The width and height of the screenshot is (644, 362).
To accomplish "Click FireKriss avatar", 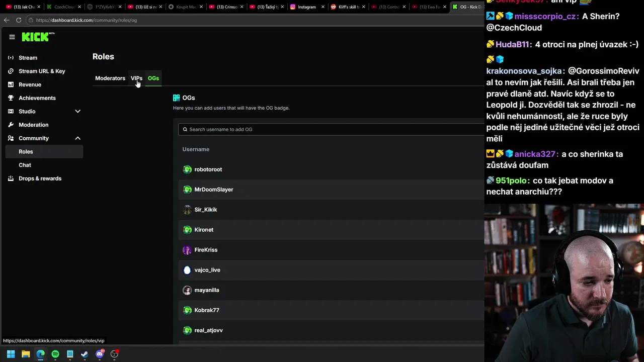I will 187,250.
